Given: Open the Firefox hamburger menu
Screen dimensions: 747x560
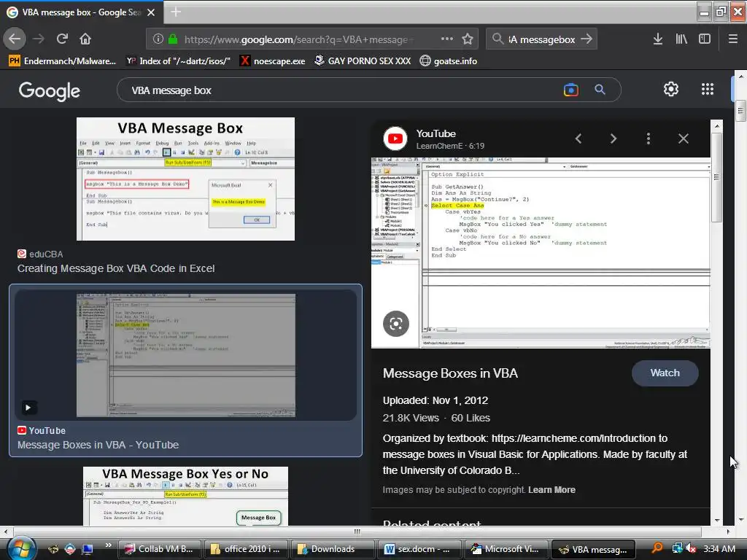Looking at the screenshot, I should click(x=732, y=39).
